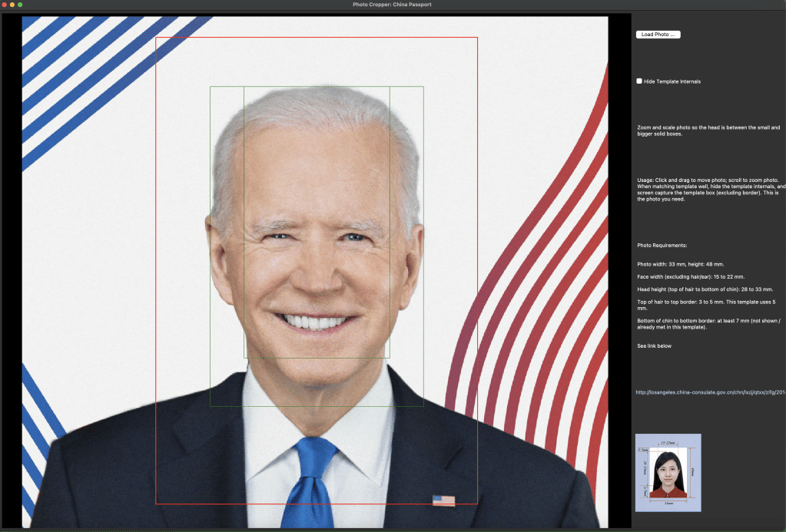Screen dimensions: 786x532
Task: Enable the Hide Template Internals checkbox
Action: pos(639,81)
